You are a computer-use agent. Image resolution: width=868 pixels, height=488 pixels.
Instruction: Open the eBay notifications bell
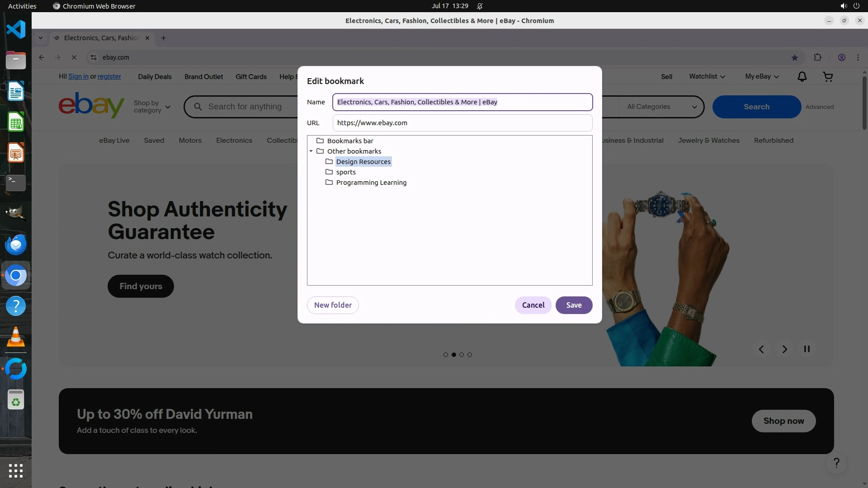click(802, 77)
